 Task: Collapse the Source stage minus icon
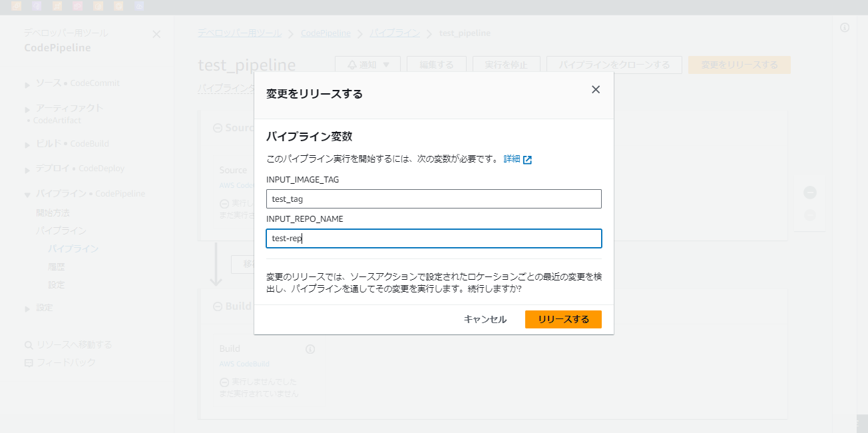[218, 128]
